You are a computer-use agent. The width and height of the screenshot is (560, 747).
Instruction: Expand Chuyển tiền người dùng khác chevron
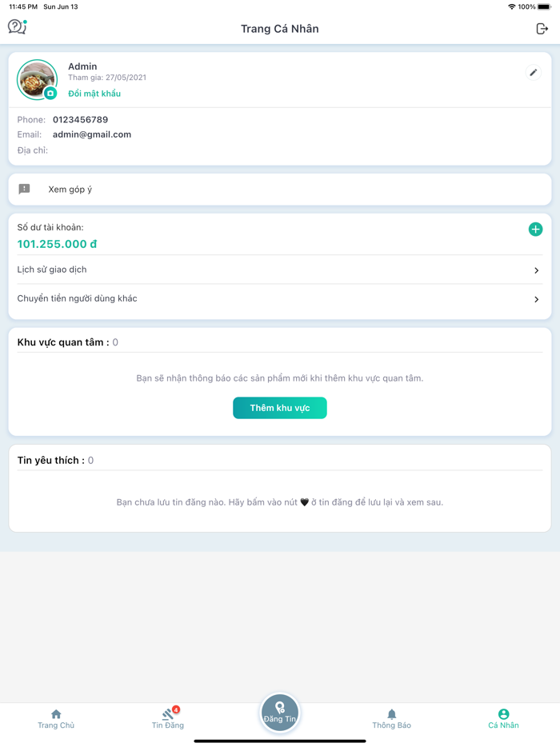[x=536, y=299]
